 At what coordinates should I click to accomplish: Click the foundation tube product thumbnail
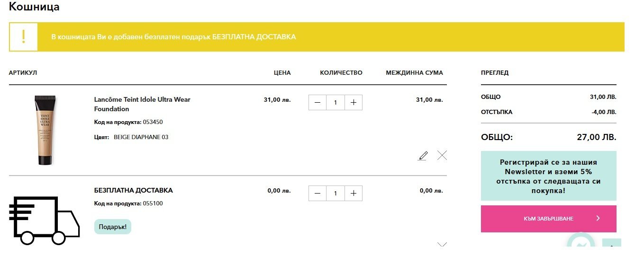pos(45,130)
